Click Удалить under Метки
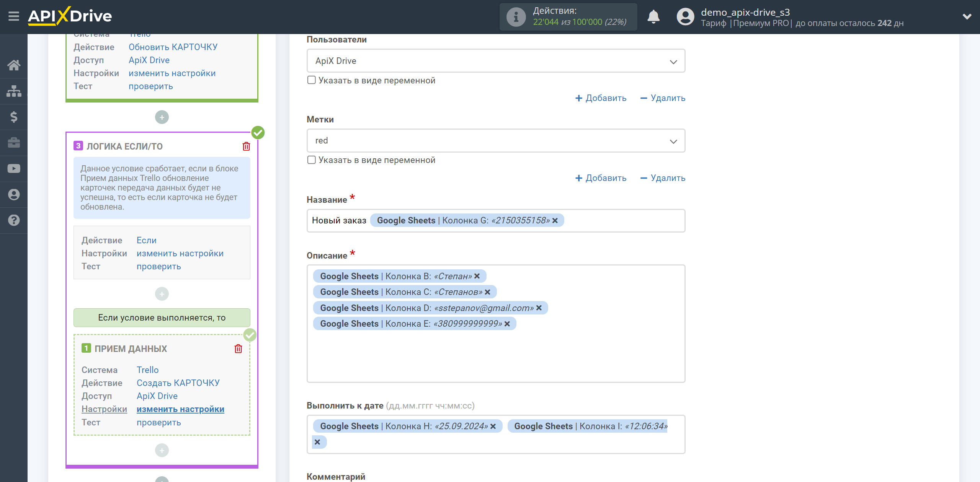 tap(663, 178)
